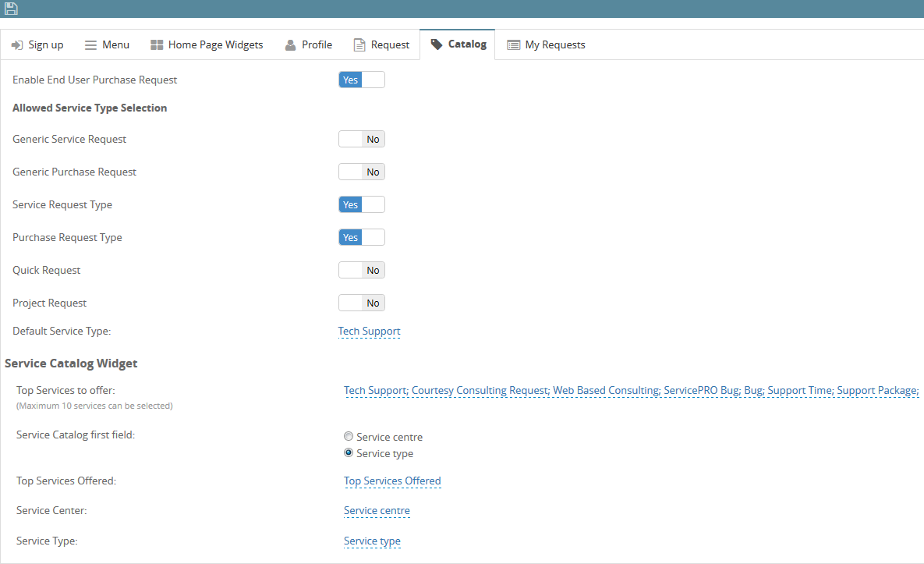The width and height of the screenshot is (924, 564).
Task: Edit the Top Services Offered label link
Action: (392, 481)
